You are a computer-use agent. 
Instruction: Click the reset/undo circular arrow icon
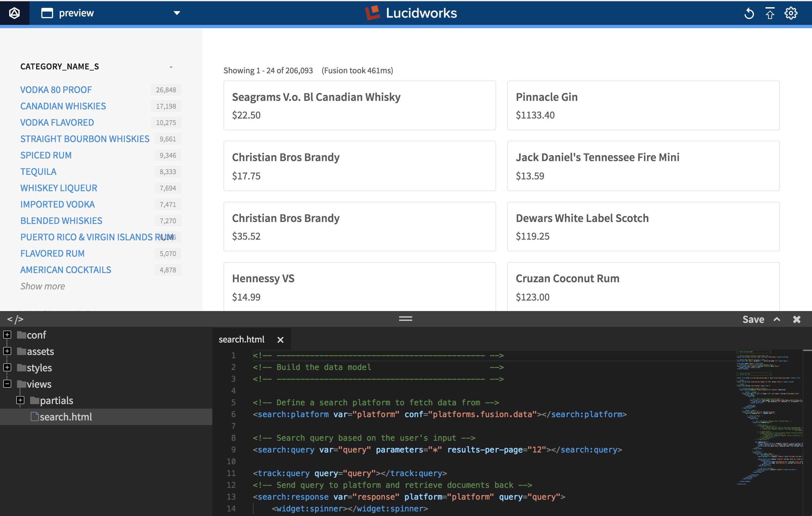tap(749, 13)
